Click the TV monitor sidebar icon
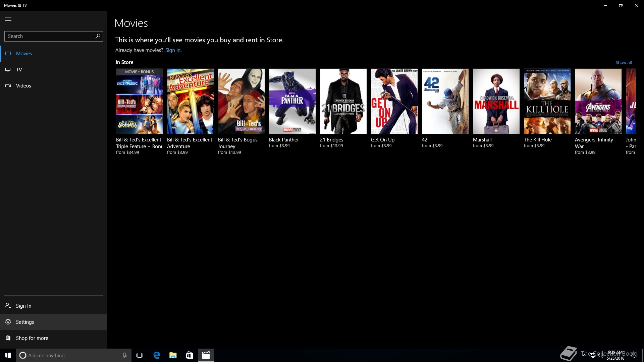644x362 pixels. click(x=8, y=70)
